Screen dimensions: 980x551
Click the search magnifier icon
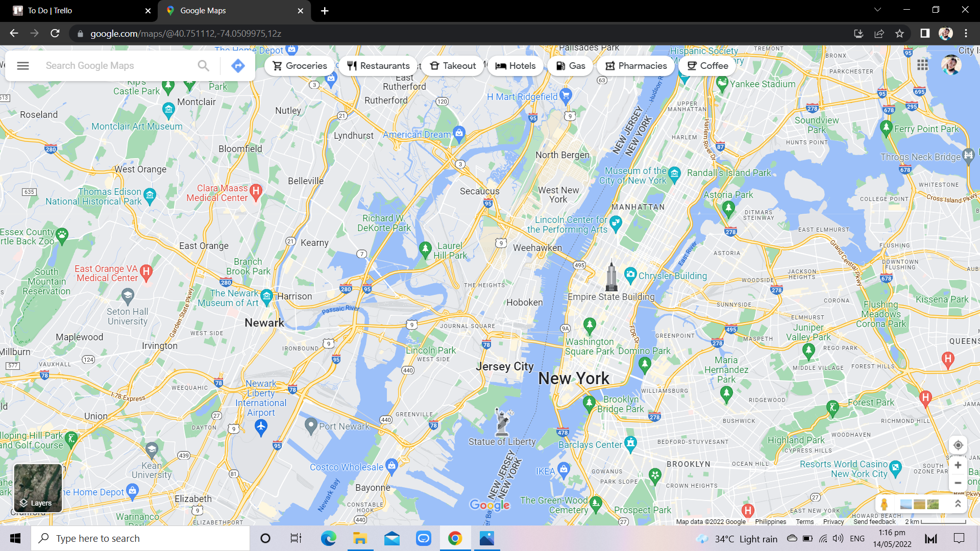(x=203, y=66)
